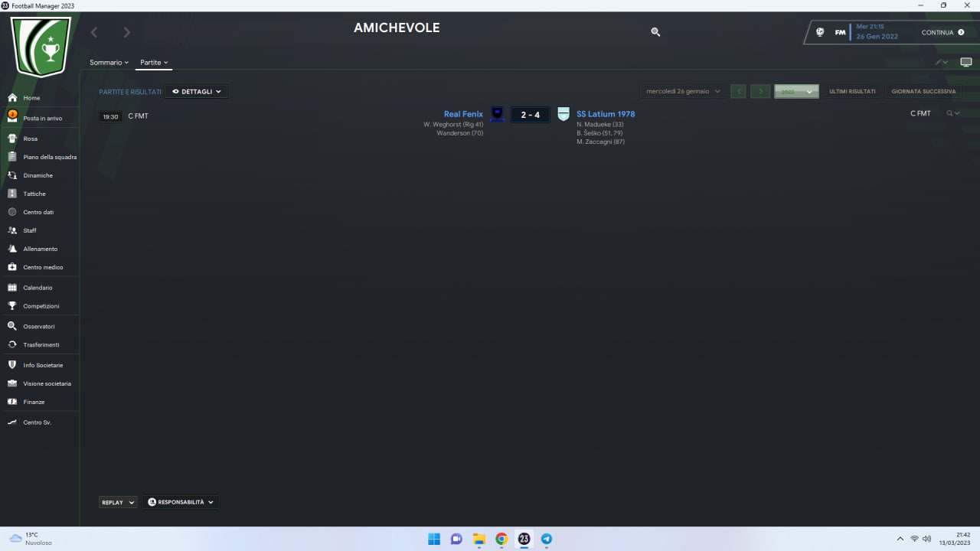
Task: Open the Sommario tab menu
Action: tap(109, 63)
